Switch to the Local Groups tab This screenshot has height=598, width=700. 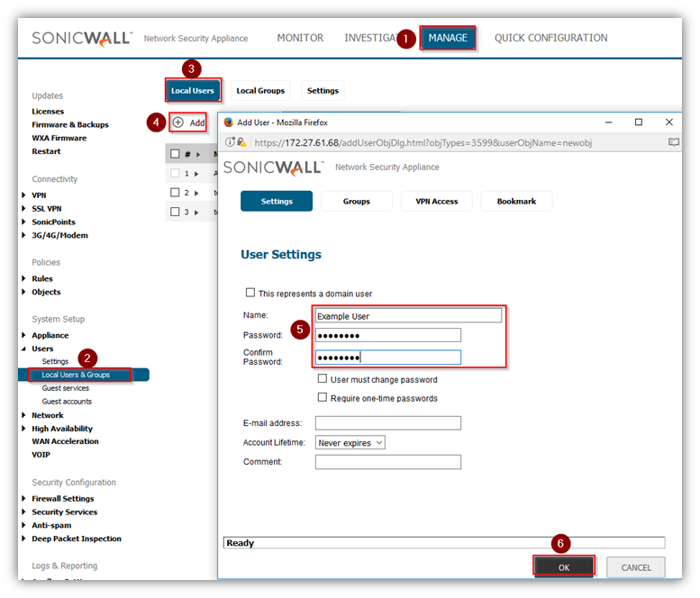pos(260,91)
